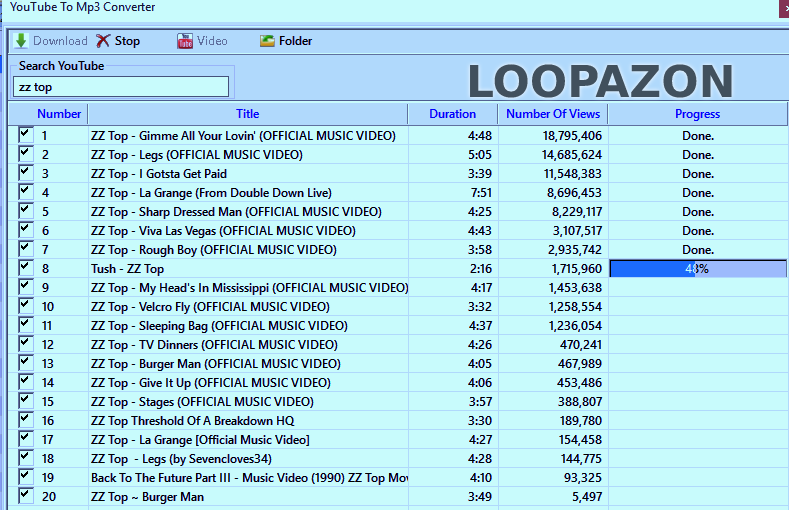Viewport: 789px width, 510px height.
Task: Select title 'ZZ Top - La Grange (From Double Down Live)'
Action: pyautogui.click(x=211, y=193)
